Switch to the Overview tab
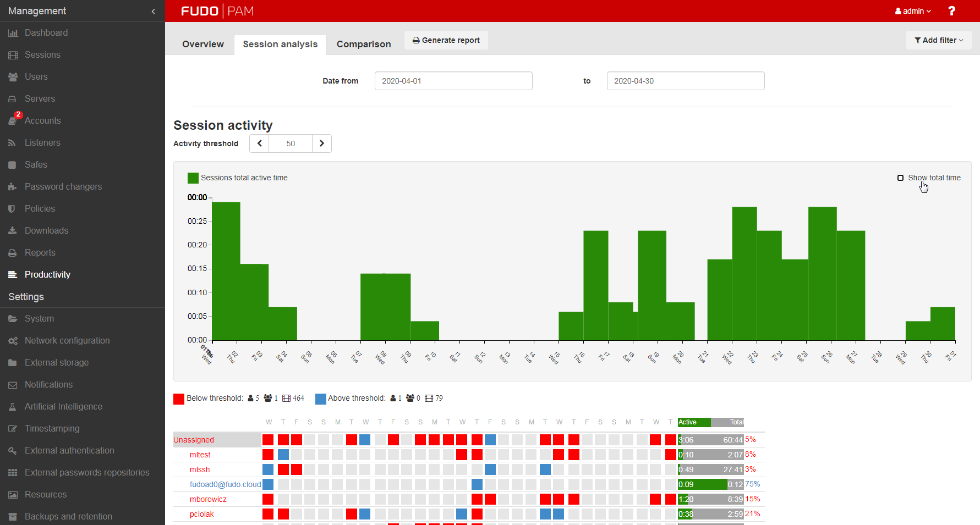This screenshot has width=980, height=525. click(x=203, y=44)
